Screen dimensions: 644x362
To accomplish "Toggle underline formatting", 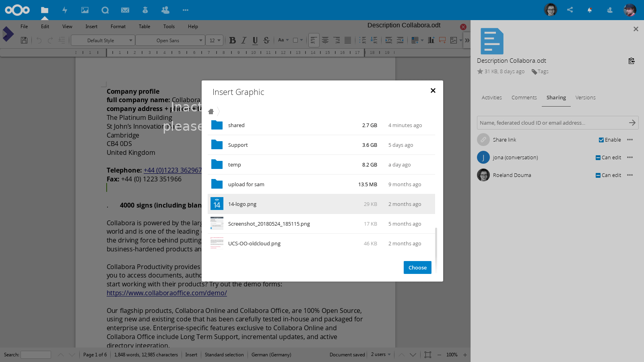I will [255, 40].
